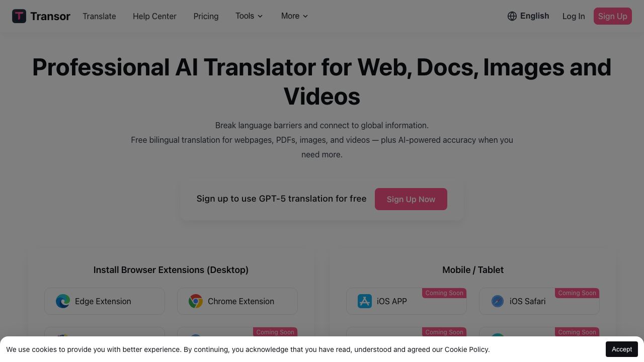Open the English language selector
Image resolution: width=644 pixels, height=362 pixels.
pyautogui.click(x=528, y=16)
